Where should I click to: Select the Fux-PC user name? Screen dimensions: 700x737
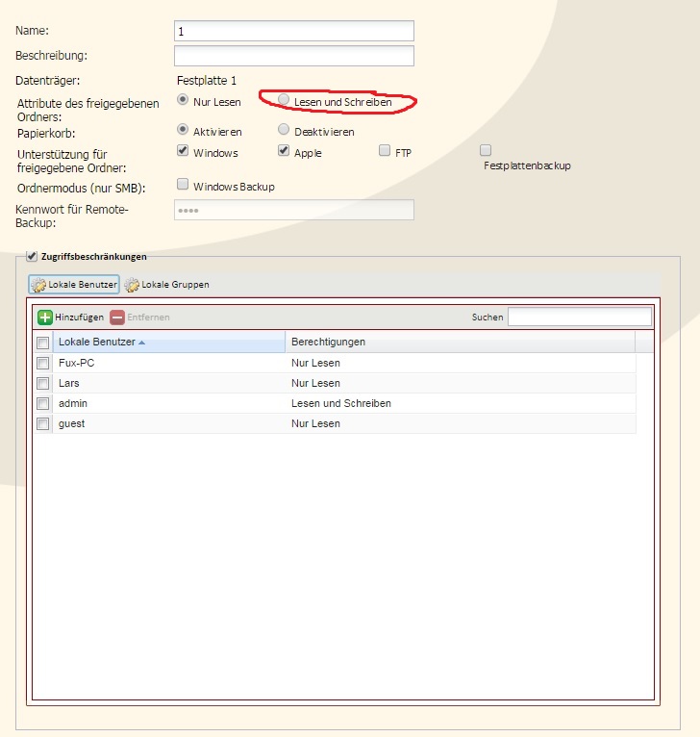(77, 363)
